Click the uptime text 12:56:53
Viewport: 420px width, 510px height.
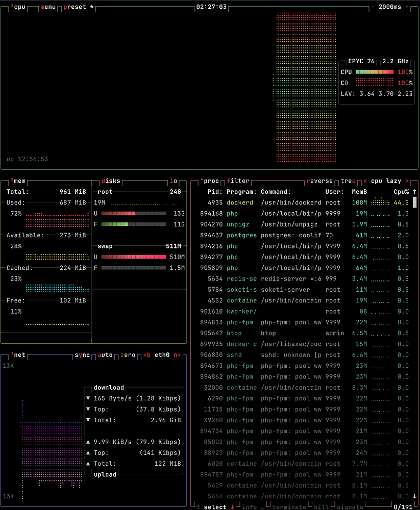click(33, 159)
